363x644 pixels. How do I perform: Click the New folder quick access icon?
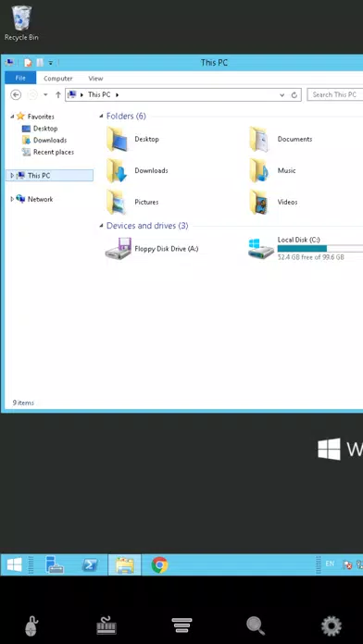pyautogui.click(x=40, y=63)
